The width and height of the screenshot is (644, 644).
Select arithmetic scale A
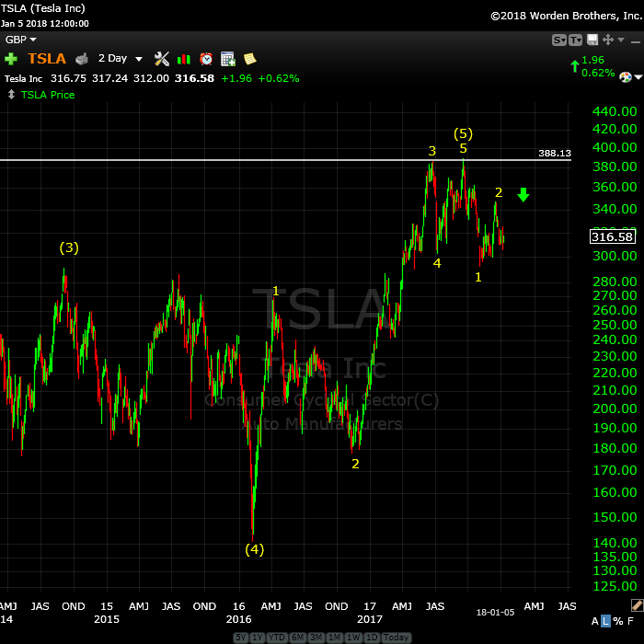594,621
